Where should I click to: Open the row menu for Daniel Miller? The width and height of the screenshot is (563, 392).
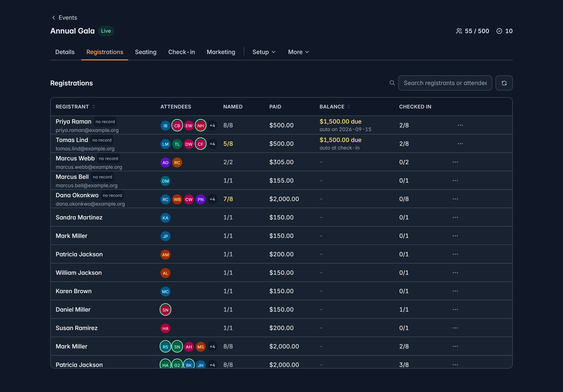coord(455,309)
